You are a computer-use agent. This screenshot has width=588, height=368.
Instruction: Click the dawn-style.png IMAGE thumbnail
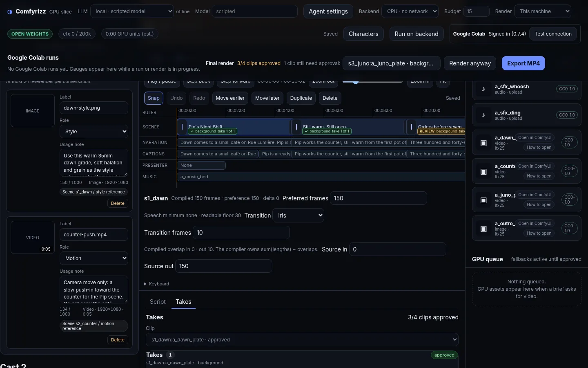click(x=33, y=111)
